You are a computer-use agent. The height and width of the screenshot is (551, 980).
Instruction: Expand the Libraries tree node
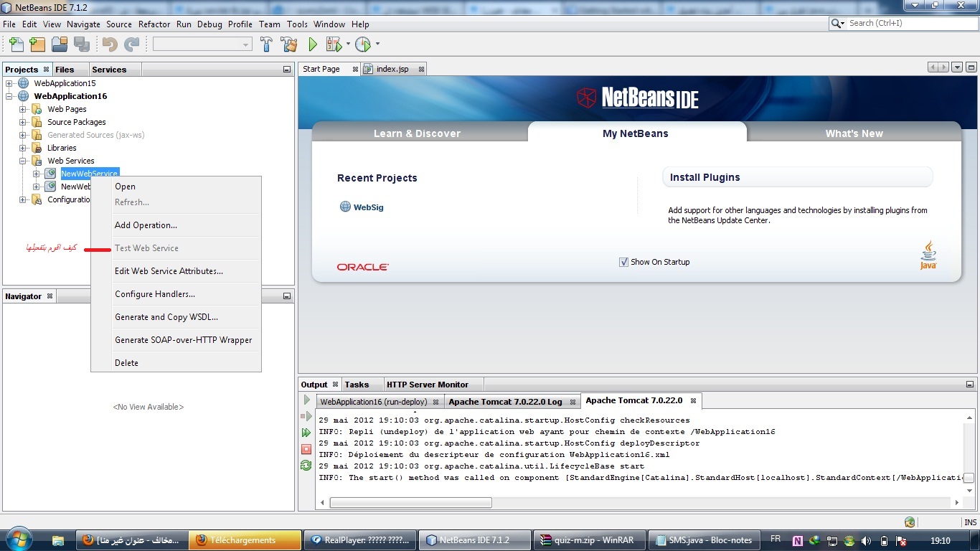tap(23, 148)
